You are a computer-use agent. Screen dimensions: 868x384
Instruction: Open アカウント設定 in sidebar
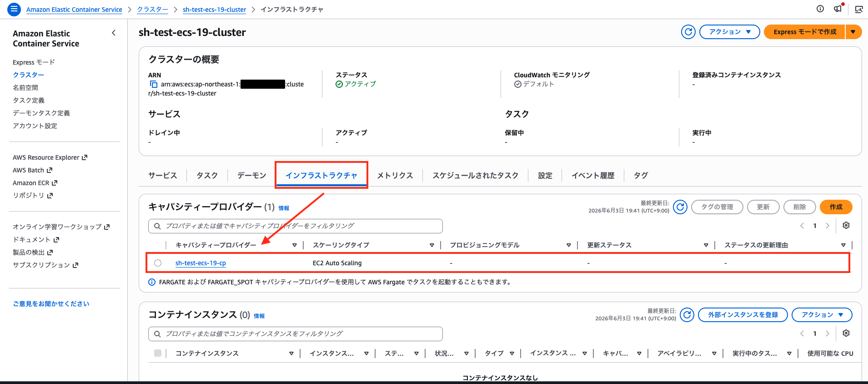(35, 126)
